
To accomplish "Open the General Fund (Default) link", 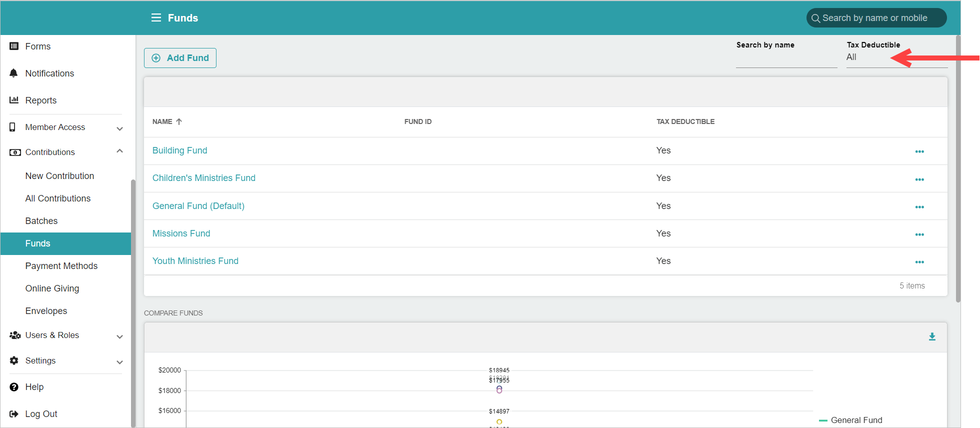I will [198, 206].
